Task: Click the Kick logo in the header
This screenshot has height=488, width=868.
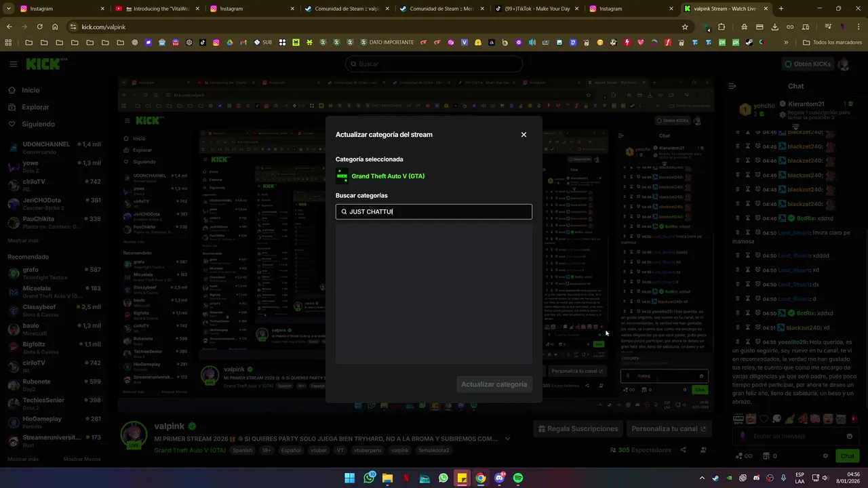Action: [x=45, y=64]
